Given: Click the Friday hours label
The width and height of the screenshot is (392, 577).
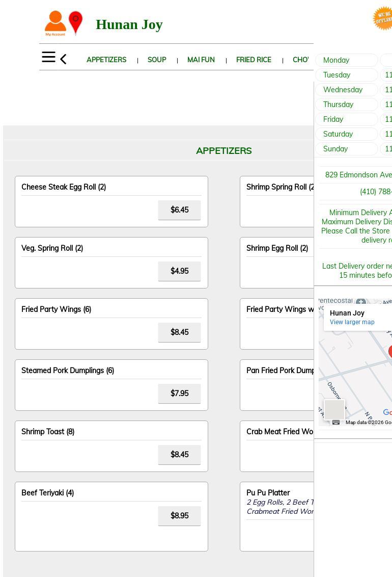Looking at the screenshot, I should 347,119.
